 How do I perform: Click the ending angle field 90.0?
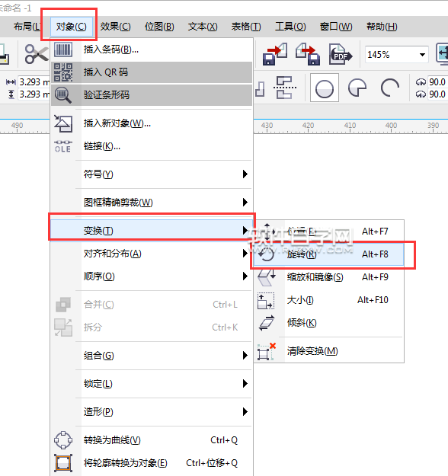[x=437, y=94]
